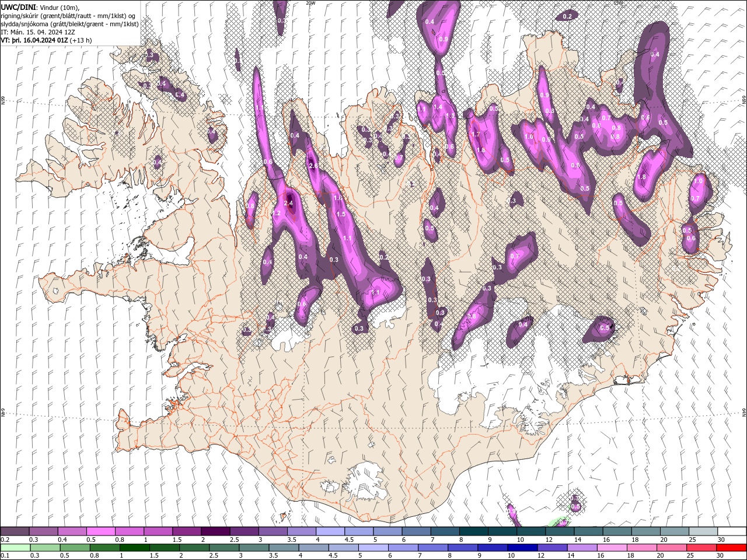Viewport: 747px width, 560px height.
Task: Click the lower legend swatch between 0.5 and 0.8
Action: click(x=75, y=548)
